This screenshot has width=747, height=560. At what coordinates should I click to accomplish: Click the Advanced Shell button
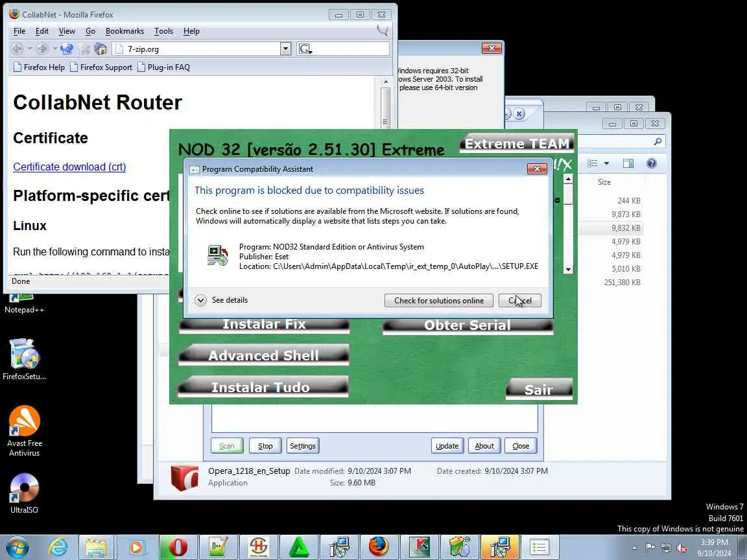click(263, 356)
